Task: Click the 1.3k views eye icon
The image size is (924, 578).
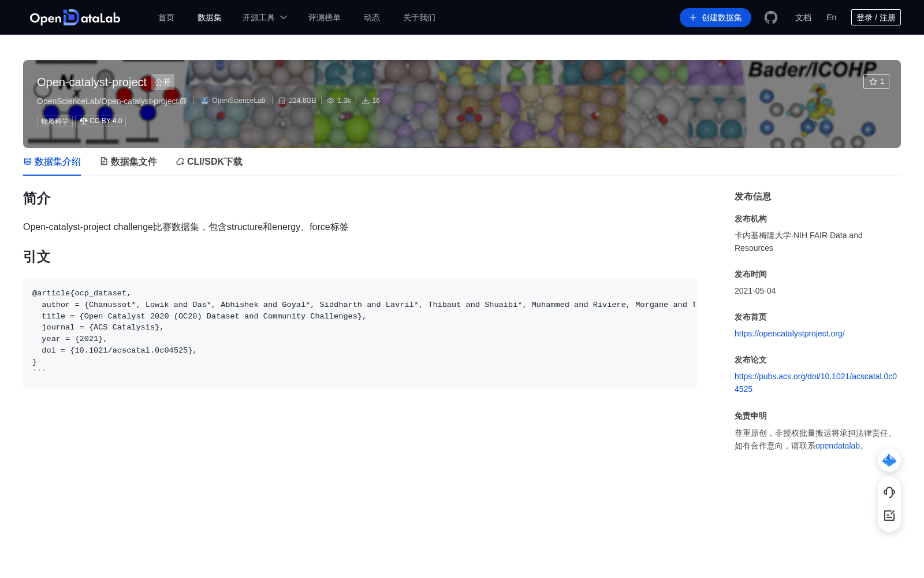Action: pyautogui.click(x=331, y=101)
